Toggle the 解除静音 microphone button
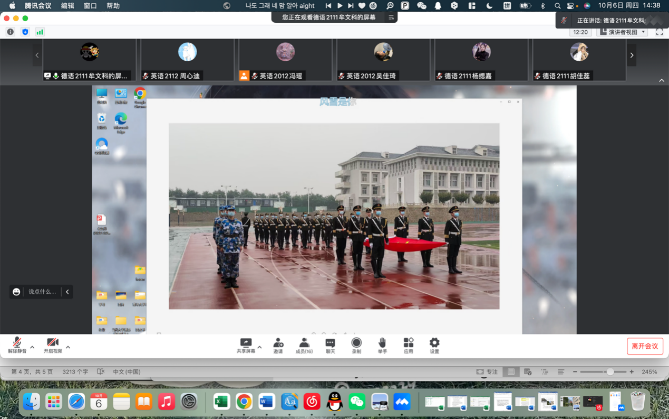669x419 pixels. point(17,343)
